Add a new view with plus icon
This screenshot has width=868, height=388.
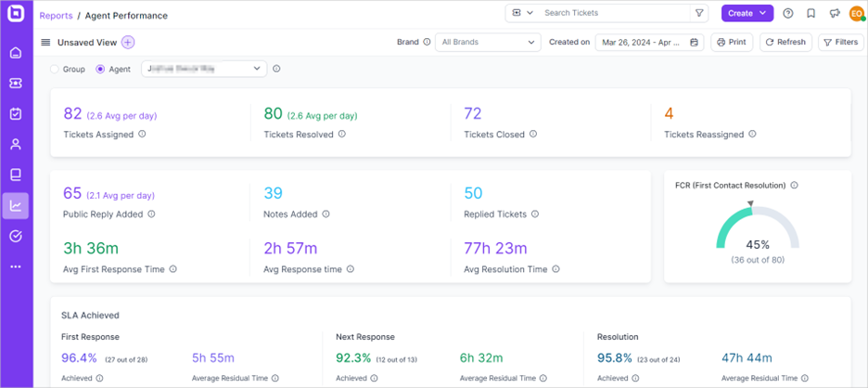click(x=128, y=42)
